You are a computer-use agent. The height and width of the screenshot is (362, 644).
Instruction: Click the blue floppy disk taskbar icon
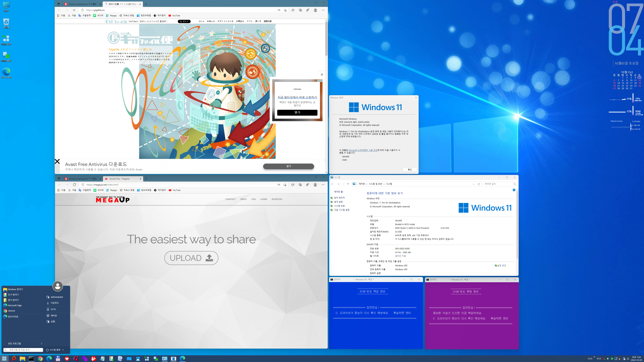tap(58, 358)
